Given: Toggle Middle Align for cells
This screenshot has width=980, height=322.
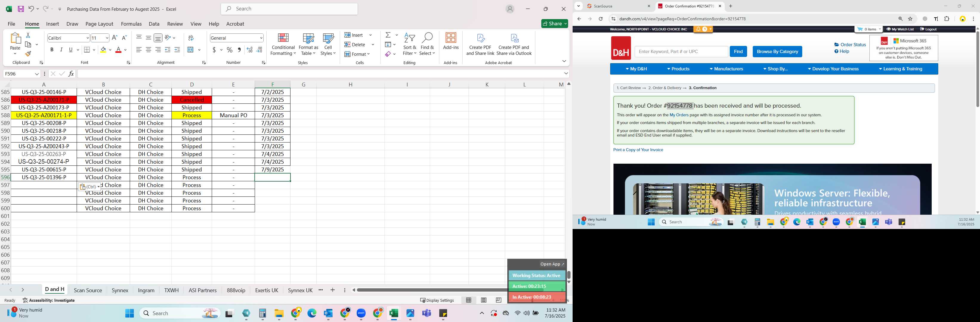Looking at the screenshot, I should pos(148,38).
